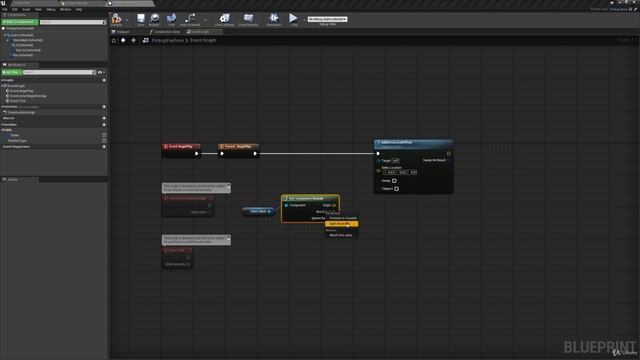Toggle visibility icon for first Public variable

(x=104, y=135)
